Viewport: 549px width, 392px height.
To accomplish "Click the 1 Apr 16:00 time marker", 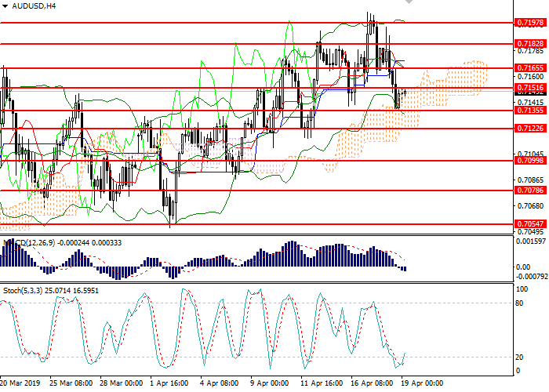I will point(169,385).
